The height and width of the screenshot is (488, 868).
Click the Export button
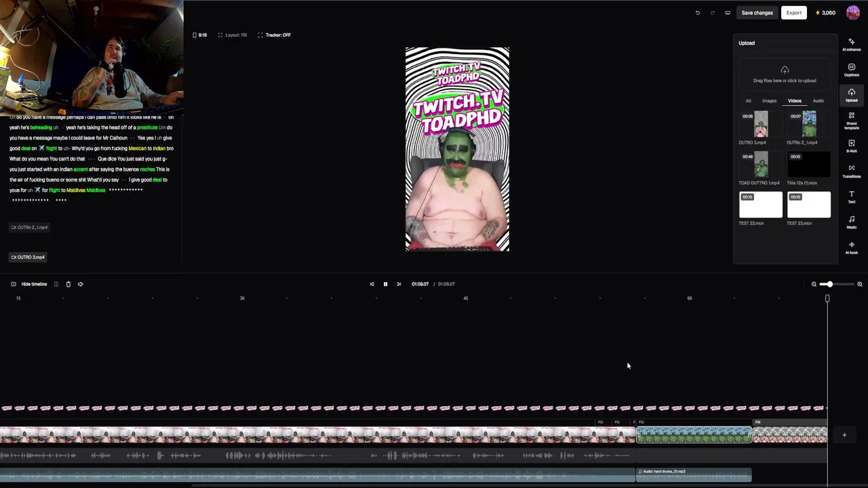[794, 13]
